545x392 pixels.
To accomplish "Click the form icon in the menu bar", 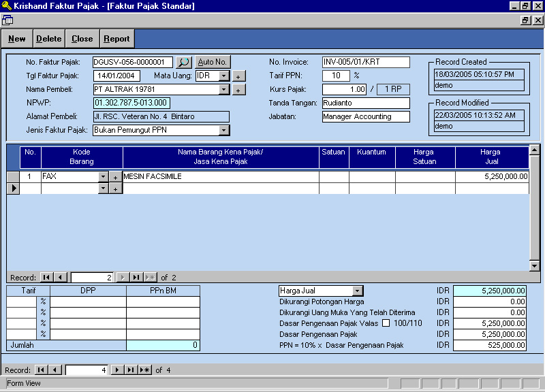I will 7,20.
